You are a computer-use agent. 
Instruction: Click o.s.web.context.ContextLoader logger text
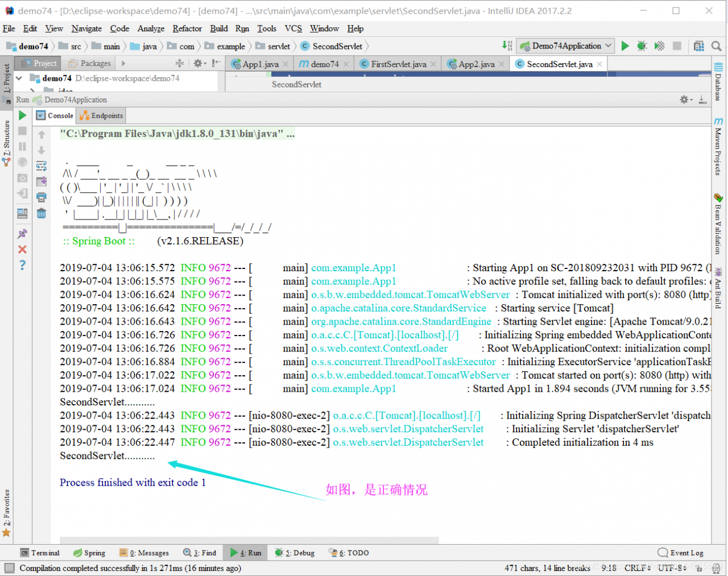click(379, 349)
